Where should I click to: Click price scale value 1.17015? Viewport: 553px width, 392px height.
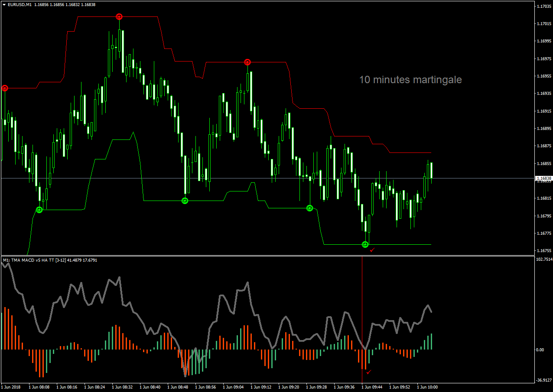(543, 24)
